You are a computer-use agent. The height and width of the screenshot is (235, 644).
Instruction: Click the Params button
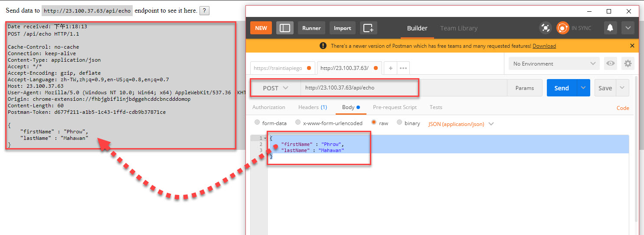525,88
